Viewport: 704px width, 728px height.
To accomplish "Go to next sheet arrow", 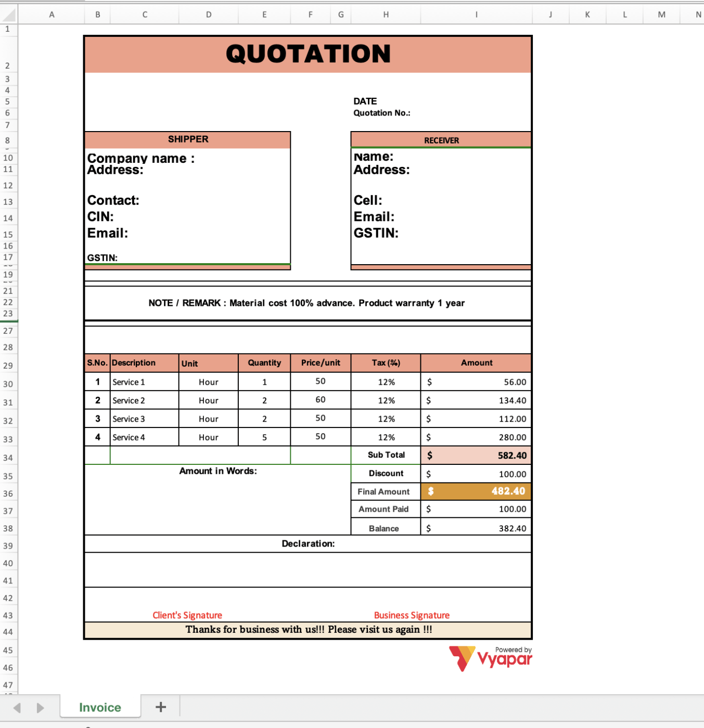I will click(x=40, y=708).
